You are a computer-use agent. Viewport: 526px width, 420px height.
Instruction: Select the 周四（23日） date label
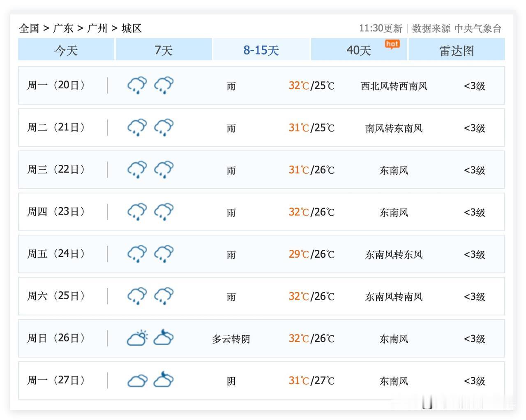pos(56,212)
